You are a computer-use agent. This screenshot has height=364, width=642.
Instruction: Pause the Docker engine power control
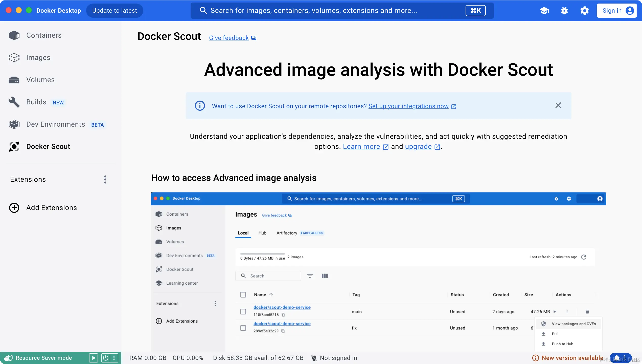[x=106, y=358]
